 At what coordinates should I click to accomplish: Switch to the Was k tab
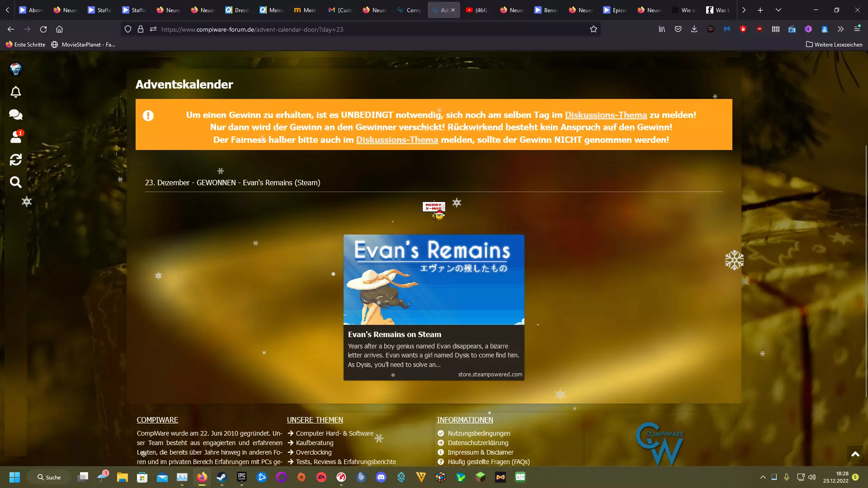[719, 10]
